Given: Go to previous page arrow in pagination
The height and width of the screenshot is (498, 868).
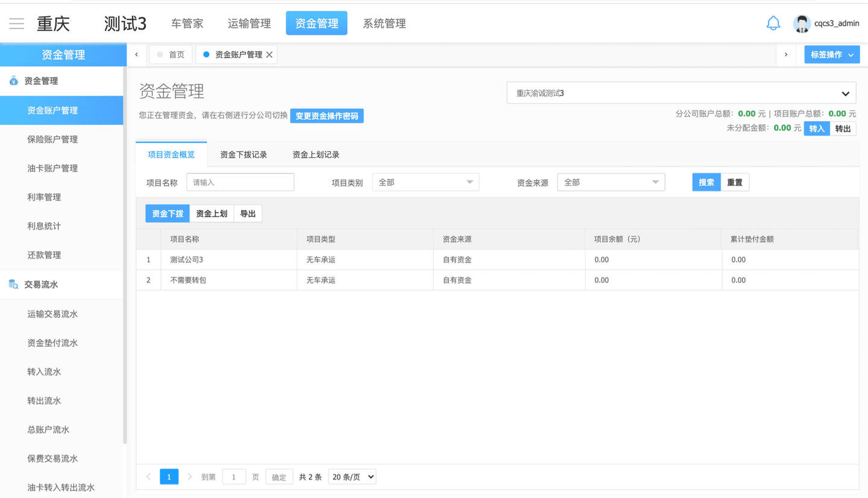Looking at the screenshot, I should (x=149, y=477).
